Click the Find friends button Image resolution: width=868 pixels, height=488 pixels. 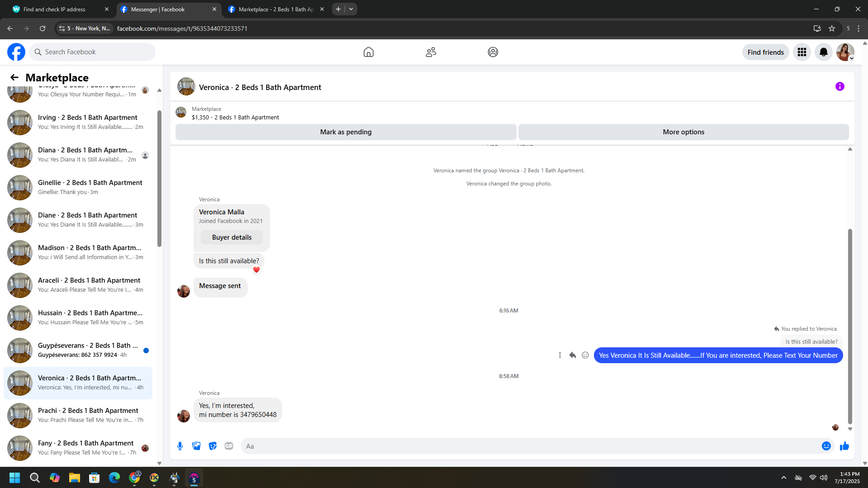[x=766, y=52]
